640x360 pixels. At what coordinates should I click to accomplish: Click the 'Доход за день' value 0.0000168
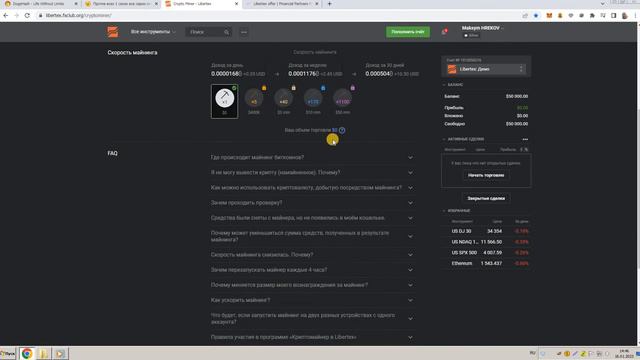point(226,74)
